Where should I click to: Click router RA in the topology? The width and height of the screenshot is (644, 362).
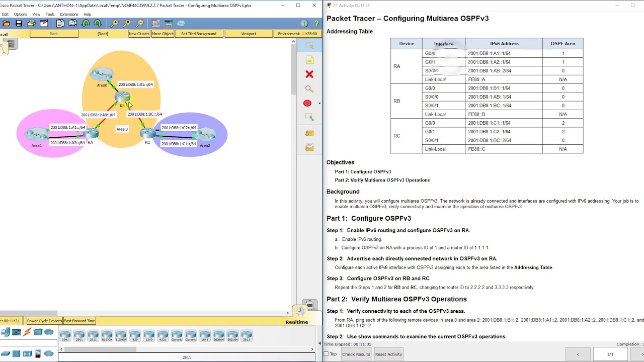click(x=91, y=134)
